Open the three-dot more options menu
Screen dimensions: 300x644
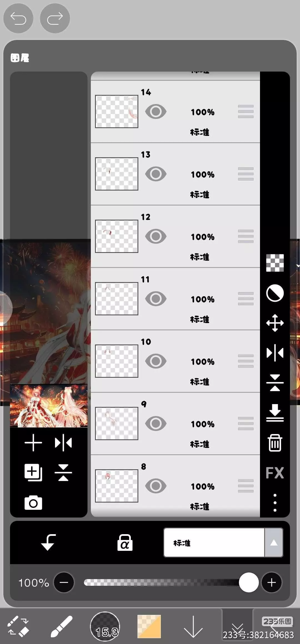tap(275, 503)
